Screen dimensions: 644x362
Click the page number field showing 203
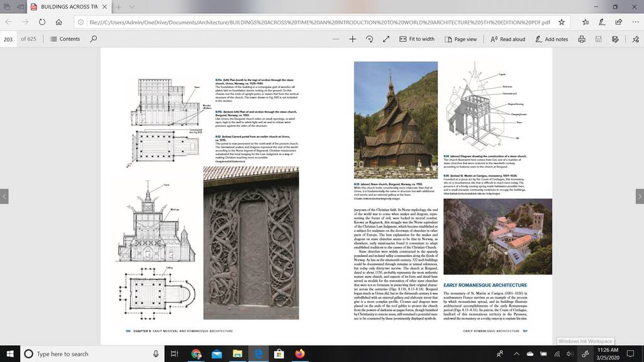pos(8,40)
